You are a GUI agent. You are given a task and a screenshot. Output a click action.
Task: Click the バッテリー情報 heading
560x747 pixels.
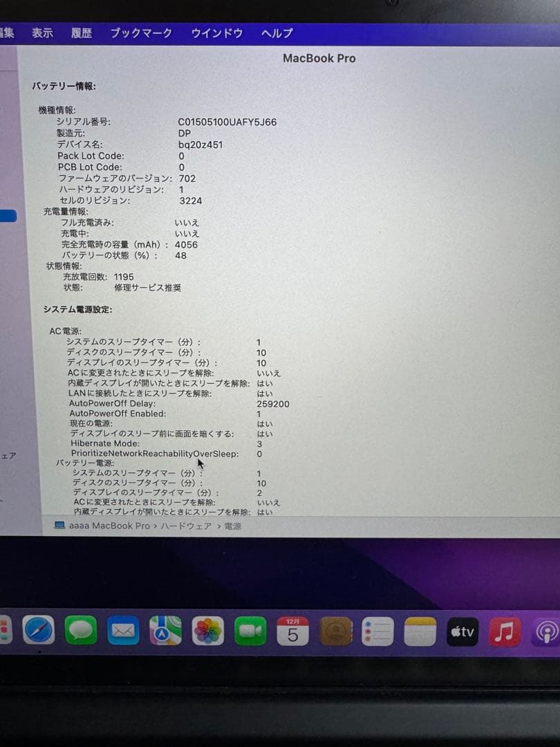64,86
